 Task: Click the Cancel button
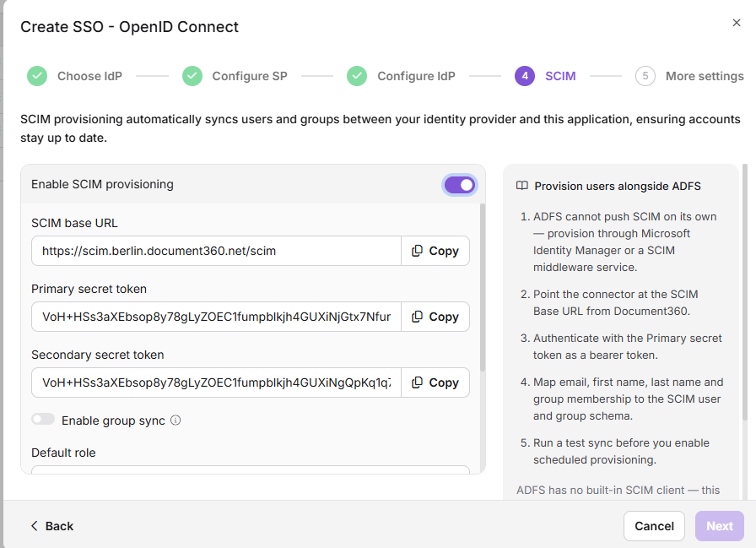click(654, 526)
